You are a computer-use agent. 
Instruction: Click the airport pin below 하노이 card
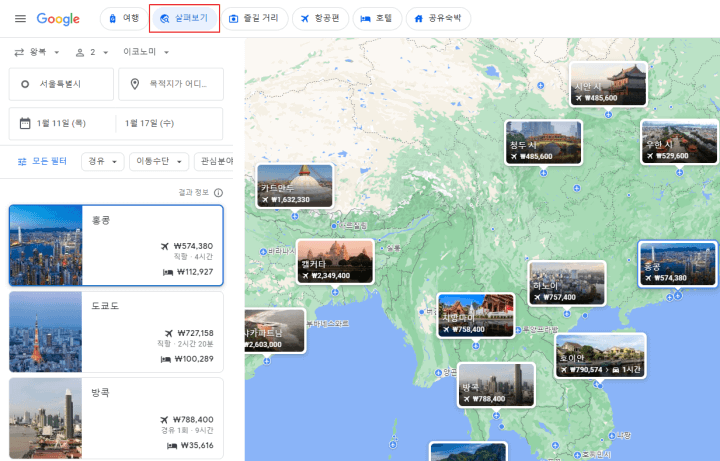(567, 314)
